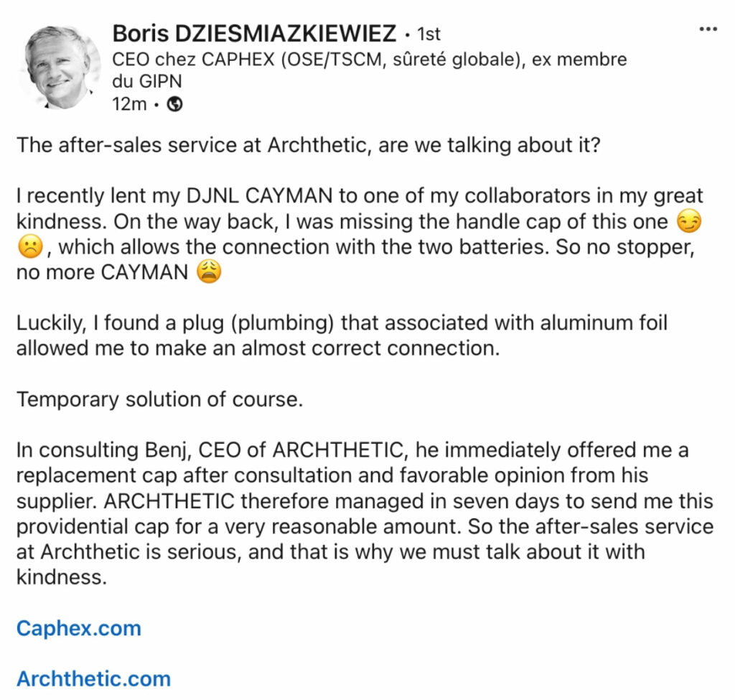Open the Caphex.com link

click(78, 628)
